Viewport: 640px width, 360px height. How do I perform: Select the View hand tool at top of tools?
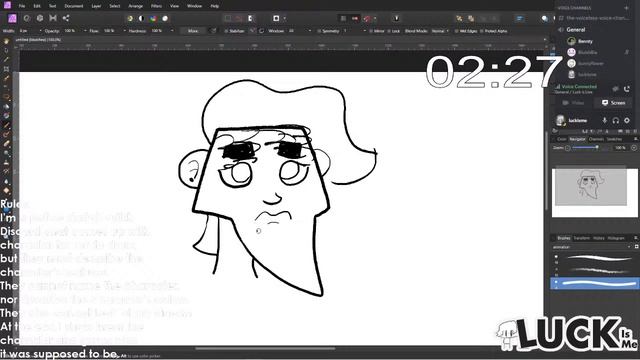point(6,41)
